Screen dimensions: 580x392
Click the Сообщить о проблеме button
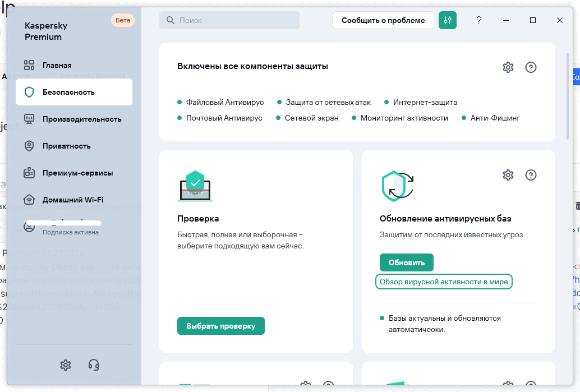point(383,20)
